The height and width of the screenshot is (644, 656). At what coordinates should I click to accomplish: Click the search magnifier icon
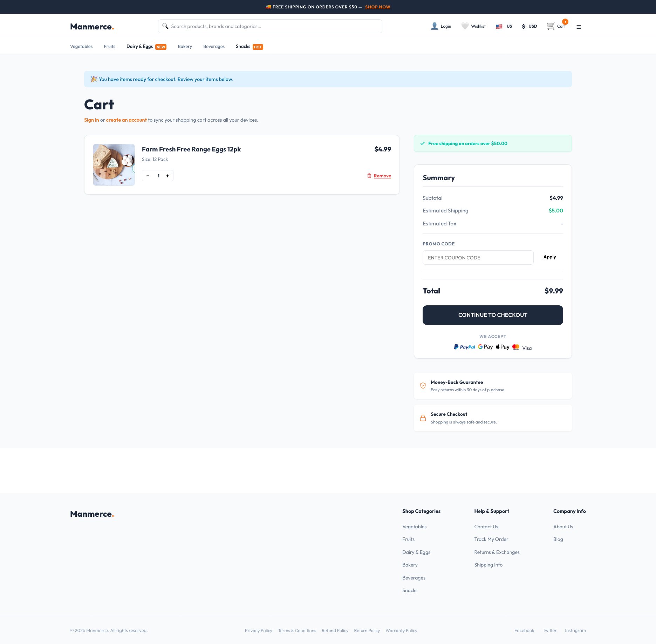click(x=165, y=26)
